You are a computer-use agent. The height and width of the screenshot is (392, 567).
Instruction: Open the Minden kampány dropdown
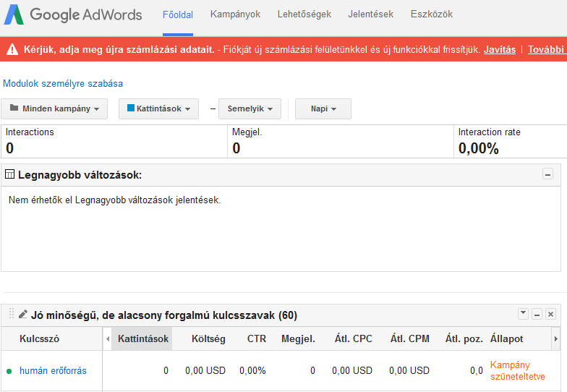tap(54, 108)
